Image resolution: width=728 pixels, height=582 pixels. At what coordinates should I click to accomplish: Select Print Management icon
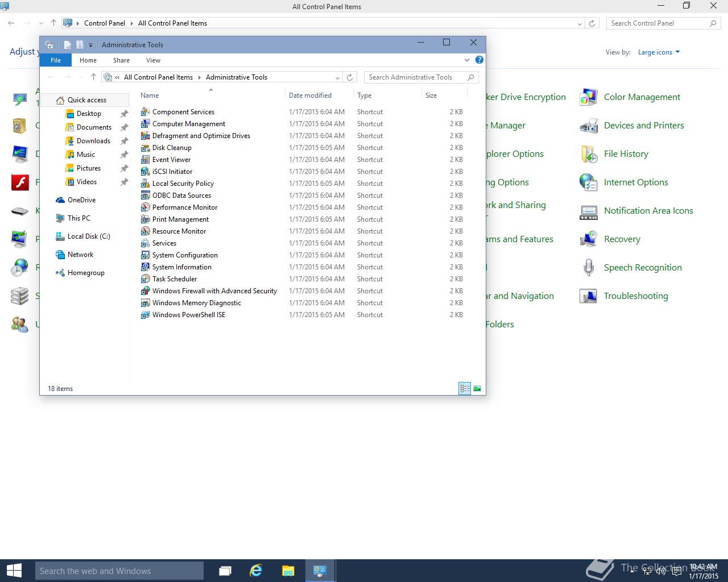pos(145,219)
